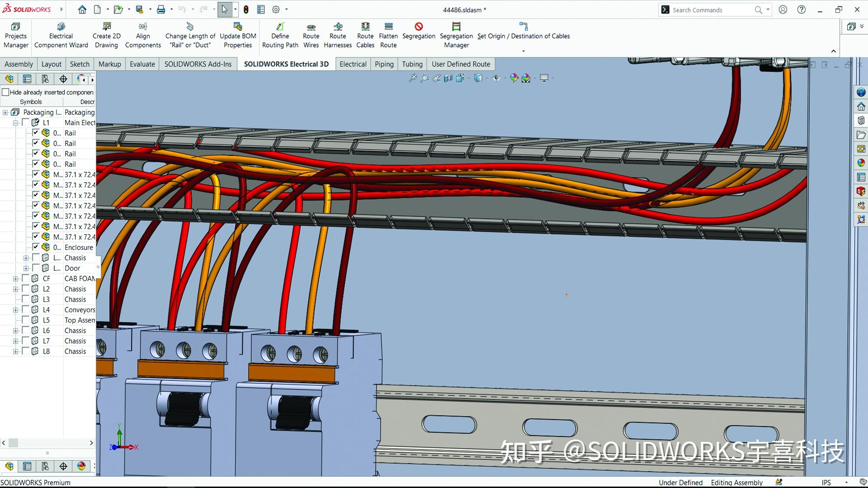868x488 pixels.
Task: Select the Flatten Route tool
Action: [388, 34]
